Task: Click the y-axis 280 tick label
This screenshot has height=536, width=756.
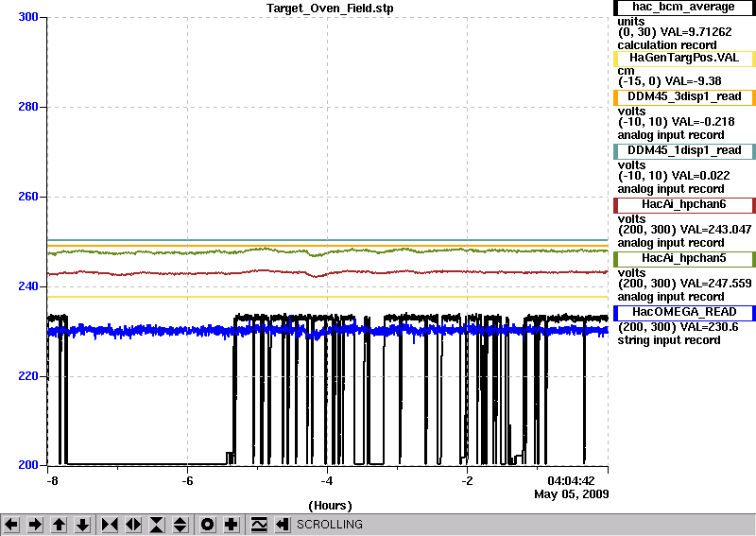Action: click(x=28, y=107)
